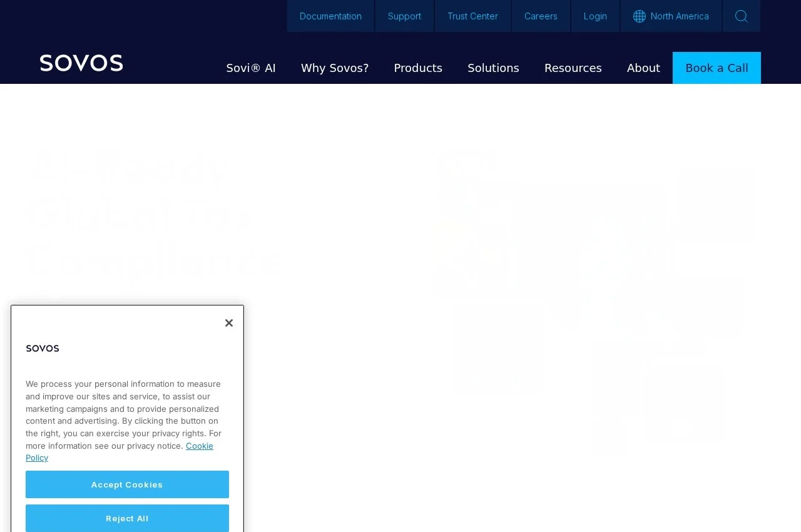Image resolution: width=801 pixels, height=532 pixels.
Task: Click the Sovos logo in cookie banner
Action: pyautogui.click(x=43, y=349)
